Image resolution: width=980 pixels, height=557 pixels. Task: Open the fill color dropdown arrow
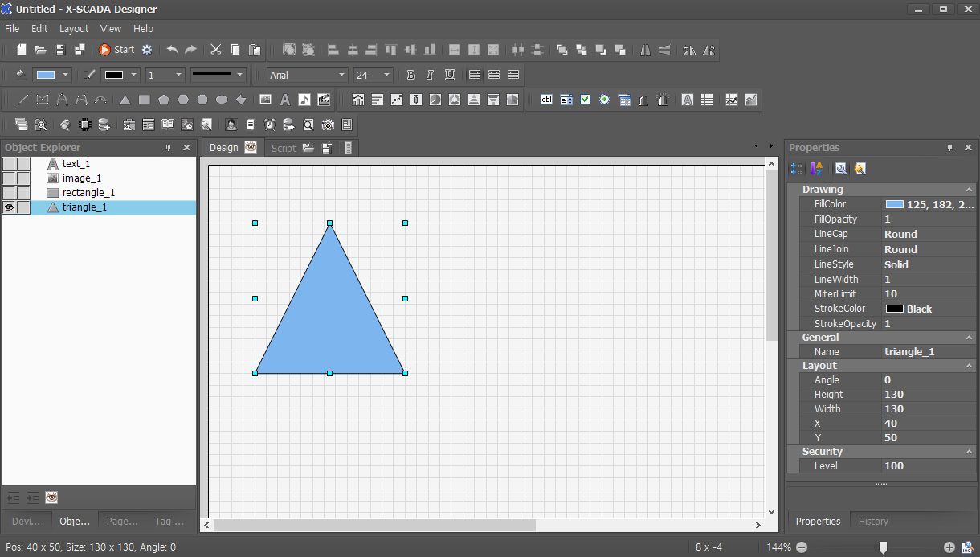click(65, 75)
